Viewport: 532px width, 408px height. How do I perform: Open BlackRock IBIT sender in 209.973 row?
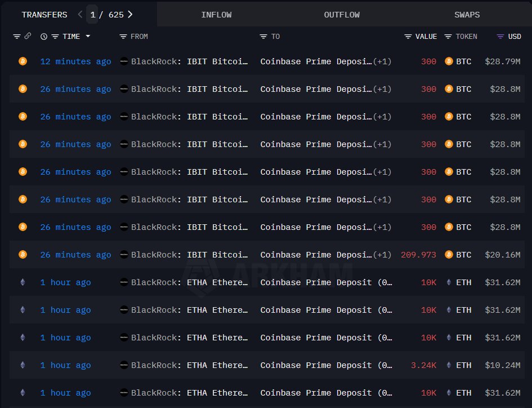189,255
